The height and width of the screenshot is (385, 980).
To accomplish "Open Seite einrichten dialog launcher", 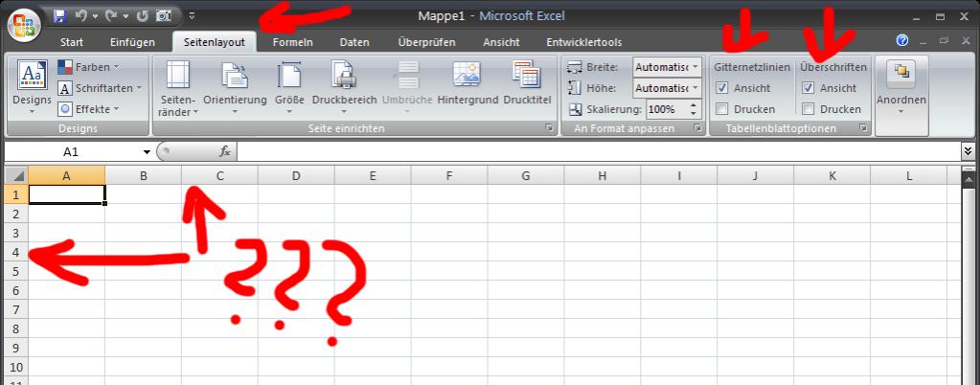I will coord(549,127).
